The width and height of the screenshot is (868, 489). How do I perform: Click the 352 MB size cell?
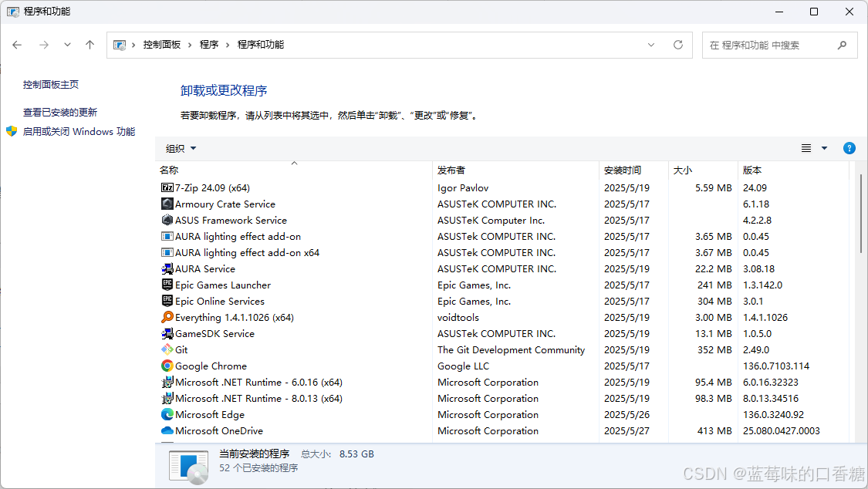point(714,349)
